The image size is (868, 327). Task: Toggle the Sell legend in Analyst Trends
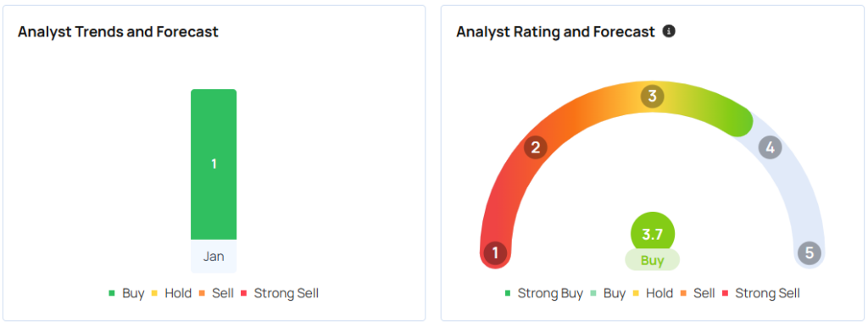[216, 293]
